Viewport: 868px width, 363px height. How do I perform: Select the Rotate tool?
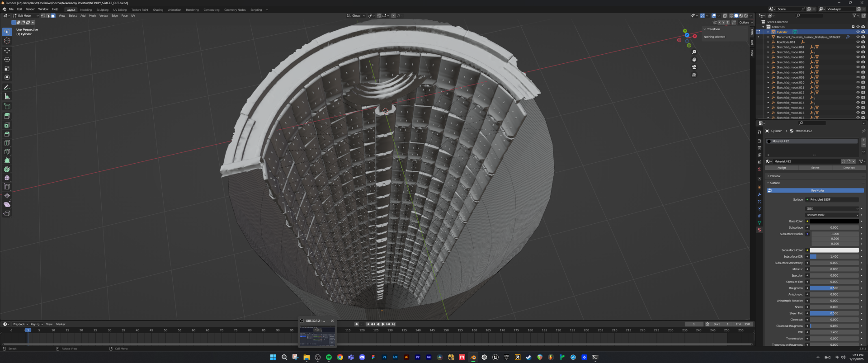point(7,60)
